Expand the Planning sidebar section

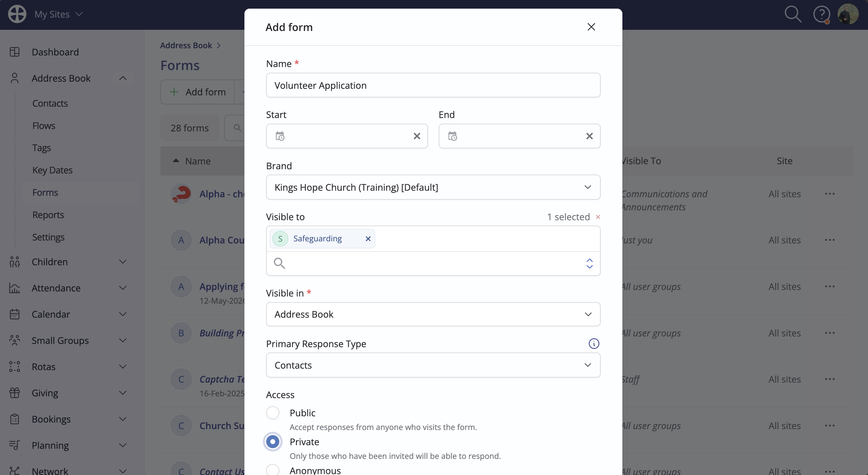click(x=123, y=445)
